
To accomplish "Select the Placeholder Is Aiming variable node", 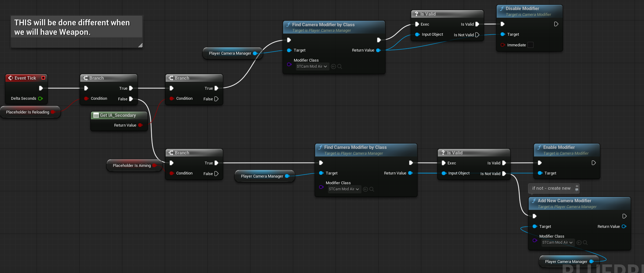I will (131, 166).
